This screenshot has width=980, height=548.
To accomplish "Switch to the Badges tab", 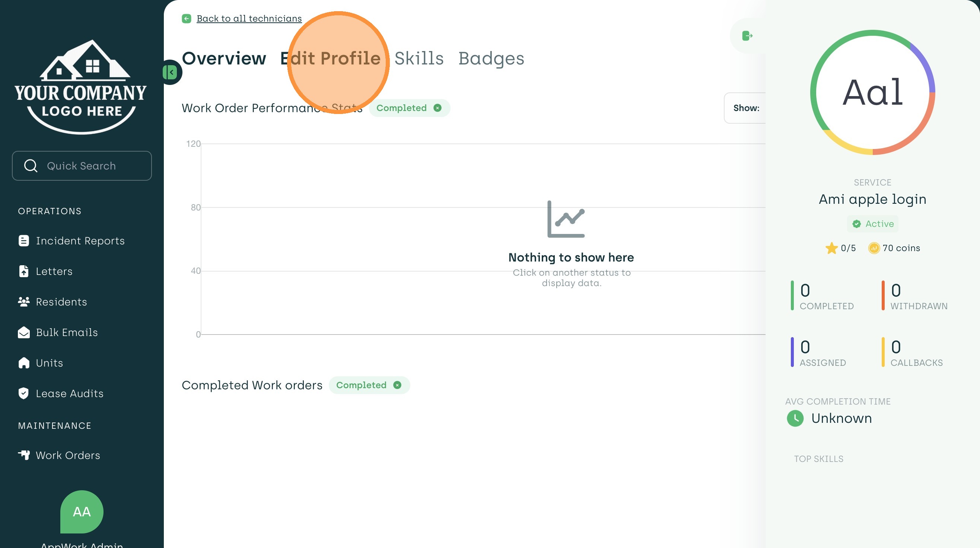I will pyautogui.click(x=491, y=58).
